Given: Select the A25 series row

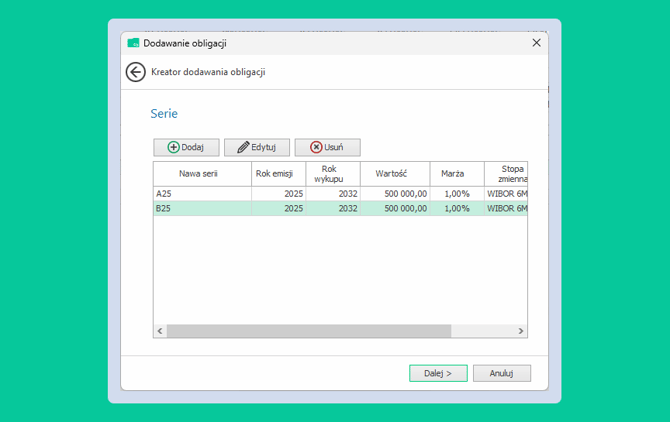Looking at the screenshot, I should [340, 194].
